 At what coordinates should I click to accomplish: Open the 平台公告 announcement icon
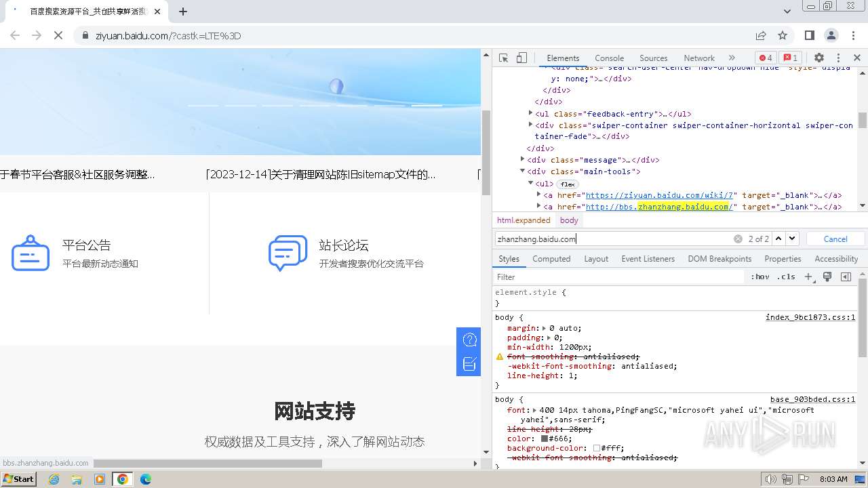pos(31,253)
